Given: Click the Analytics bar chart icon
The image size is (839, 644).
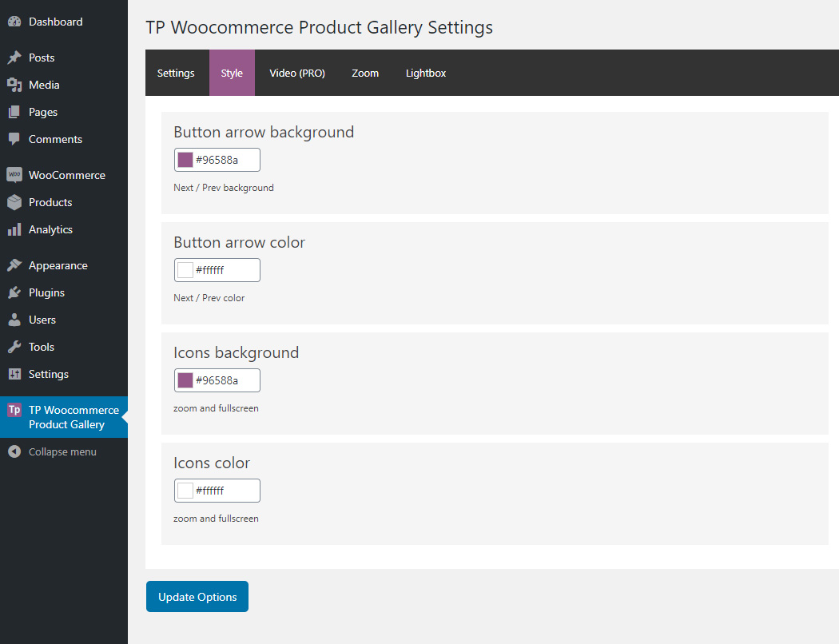Looking at the screenshot, I should [14, 229].
